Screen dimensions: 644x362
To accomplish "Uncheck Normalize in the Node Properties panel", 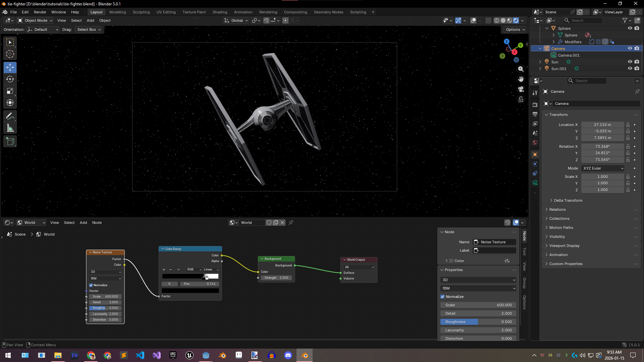I will coord(443,297).
